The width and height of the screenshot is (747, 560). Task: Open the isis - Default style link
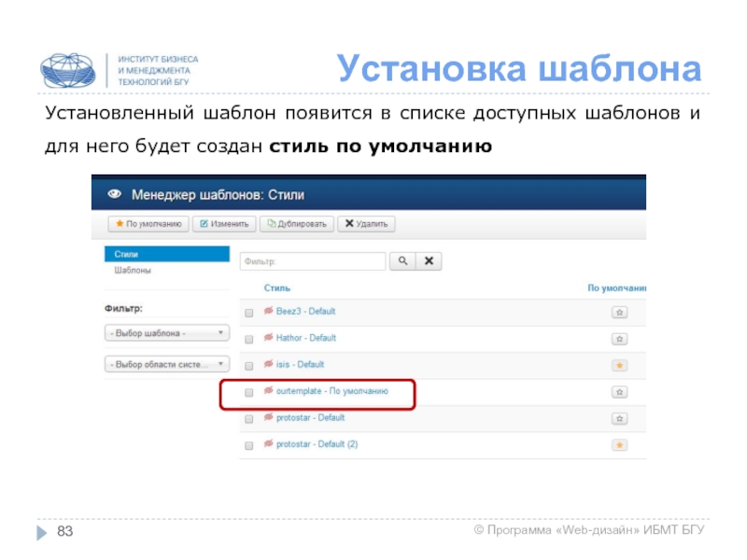(x=300, y=365)
